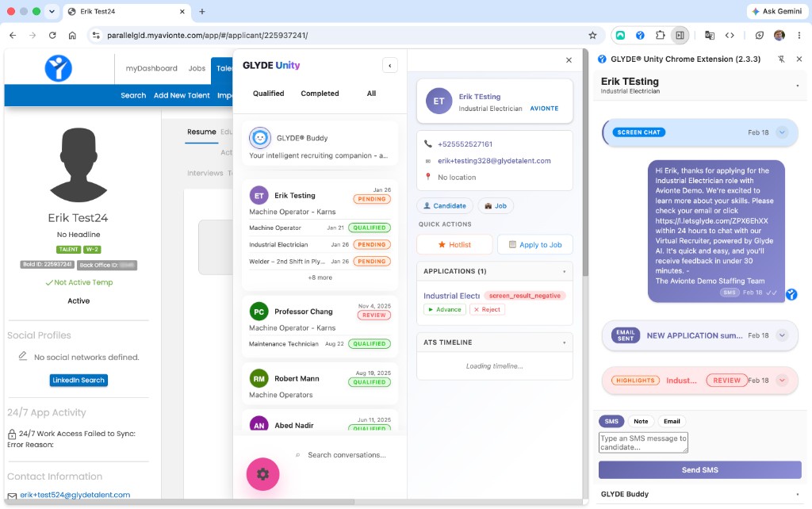Open the Chrome tab search dropdown
This screenshot has height=509, width=812.
[52, 11]
